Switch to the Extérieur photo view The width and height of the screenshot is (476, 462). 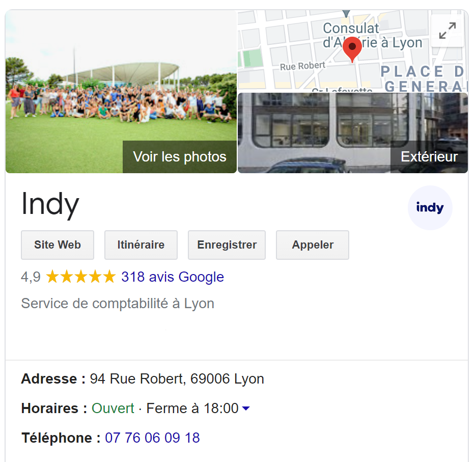pyautogui.click(x=429, y=157)
